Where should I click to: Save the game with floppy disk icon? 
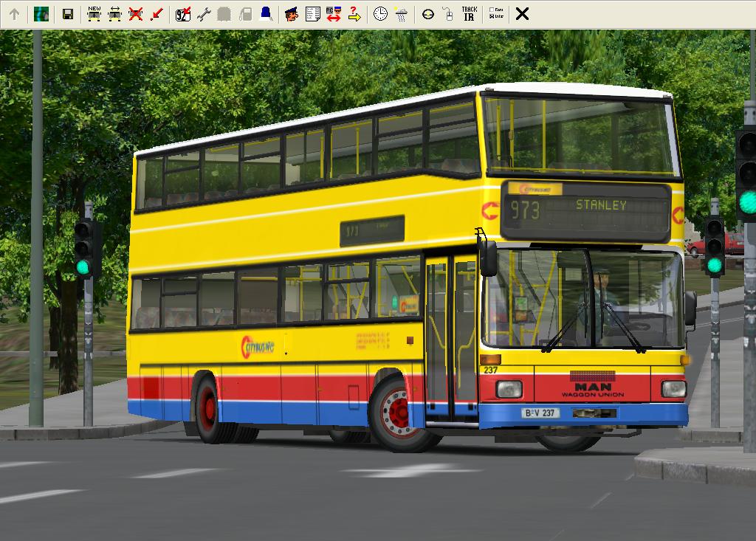(x=68, y=14)
